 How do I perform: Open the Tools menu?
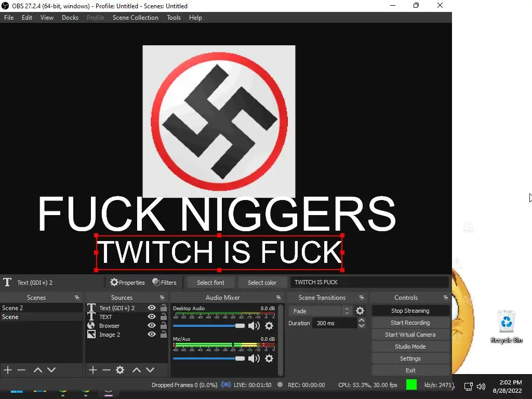(174, 18)
